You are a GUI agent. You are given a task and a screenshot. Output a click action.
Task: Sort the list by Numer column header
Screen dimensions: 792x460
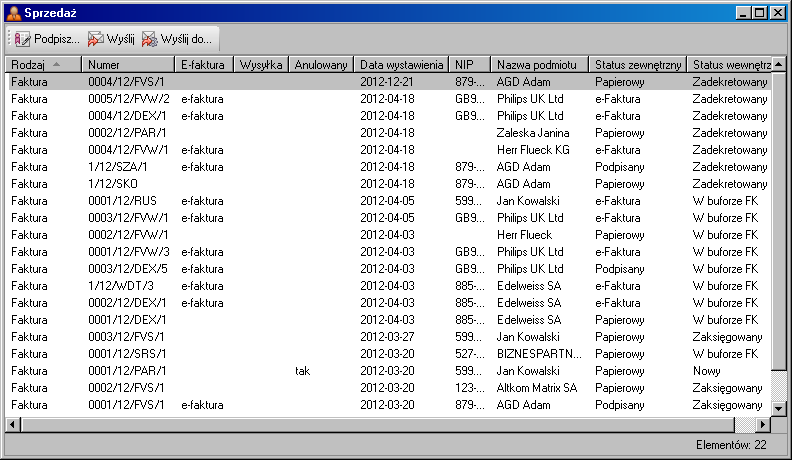[x=126, y=64]
